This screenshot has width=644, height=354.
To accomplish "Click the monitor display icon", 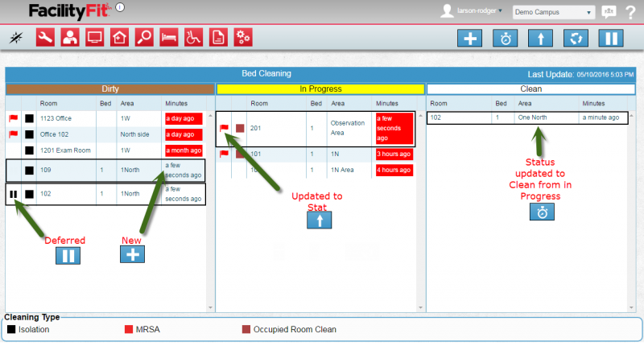I will [95, 37].
